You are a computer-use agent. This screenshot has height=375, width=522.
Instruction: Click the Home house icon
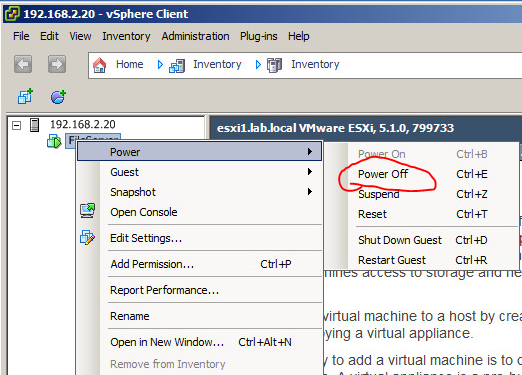click(x=99, y=65)
